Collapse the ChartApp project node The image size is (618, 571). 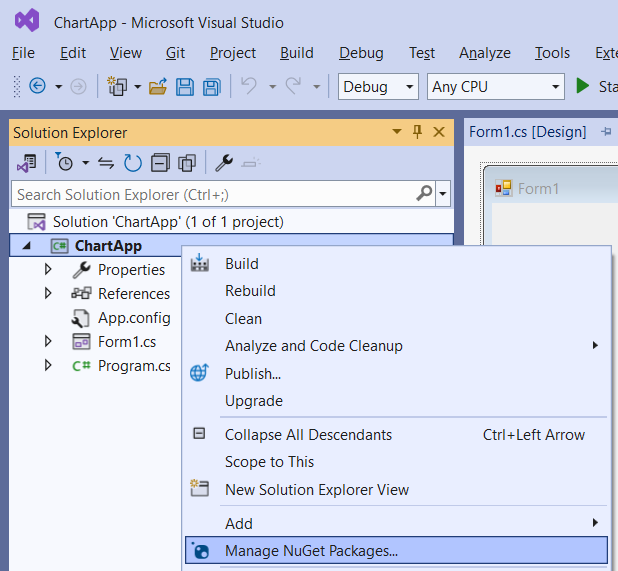27,246
